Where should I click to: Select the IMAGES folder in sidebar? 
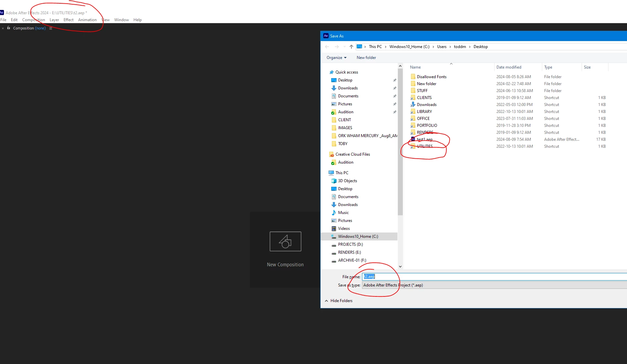345,128
